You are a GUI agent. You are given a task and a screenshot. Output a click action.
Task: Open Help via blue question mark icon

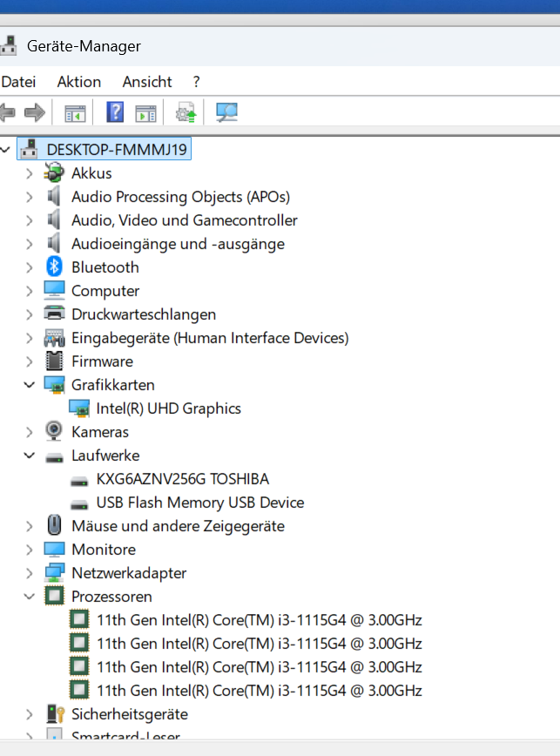pos(115,112)
